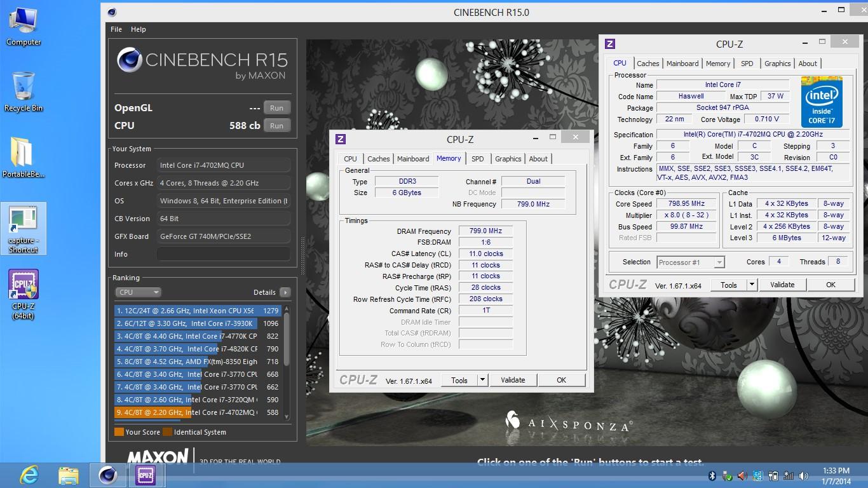Select ranking entry Intel Core i7-3930K

point(198,323)
